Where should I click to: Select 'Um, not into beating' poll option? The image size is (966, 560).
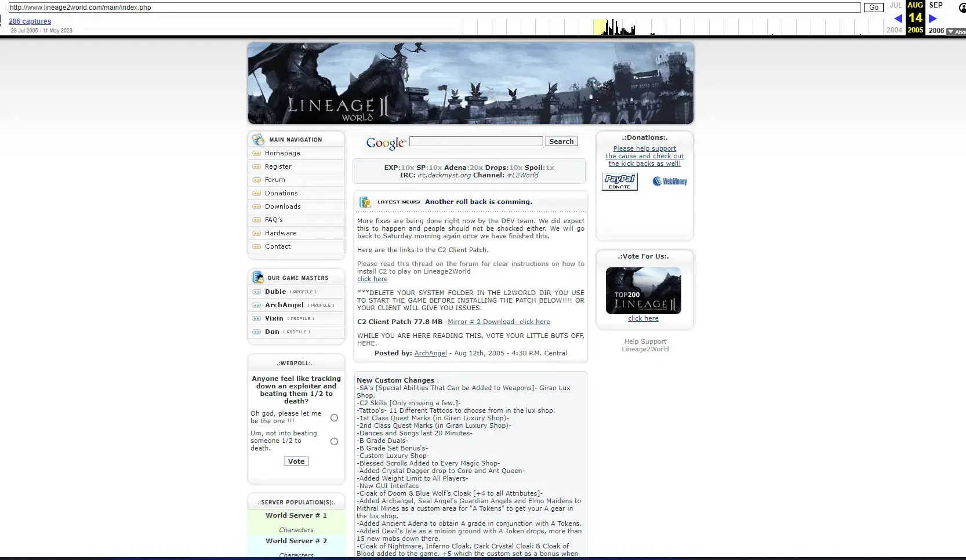[334, 442]
